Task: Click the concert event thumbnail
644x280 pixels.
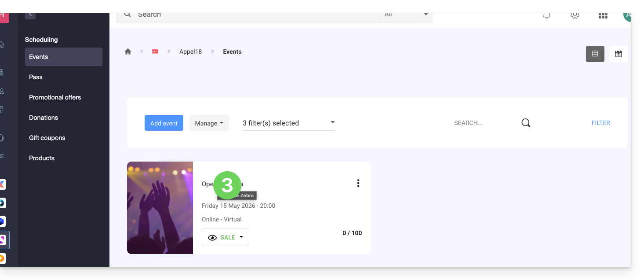Action: point(160,208)
